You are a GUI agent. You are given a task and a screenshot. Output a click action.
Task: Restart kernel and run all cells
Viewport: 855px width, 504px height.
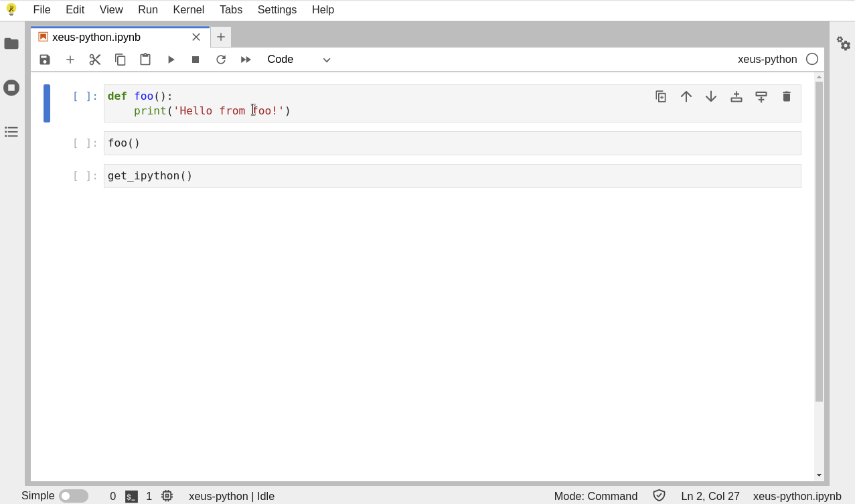click(245, 59)
